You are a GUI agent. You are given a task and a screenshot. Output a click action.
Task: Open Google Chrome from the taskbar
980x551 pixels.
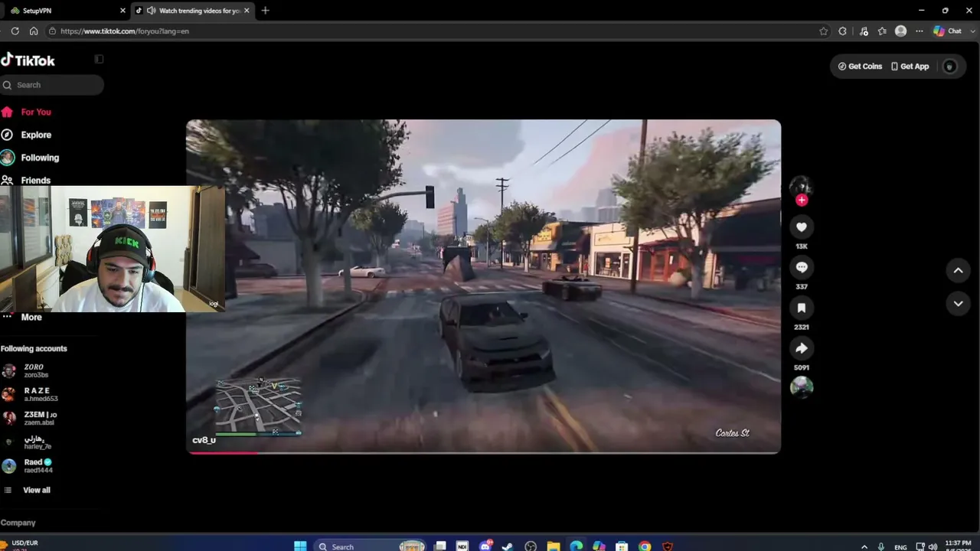tap(645, 546)
